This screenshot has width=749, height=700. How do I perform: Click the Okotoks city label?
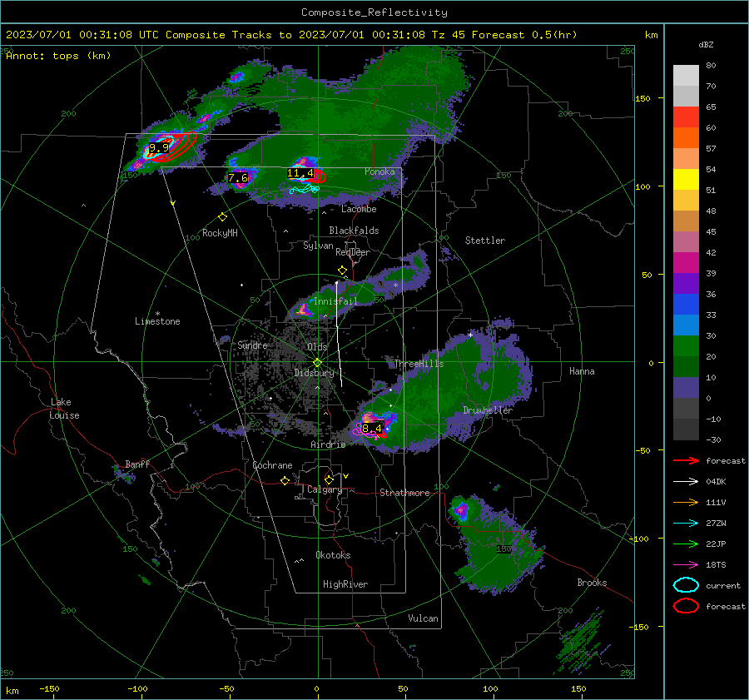click(333, 555)
